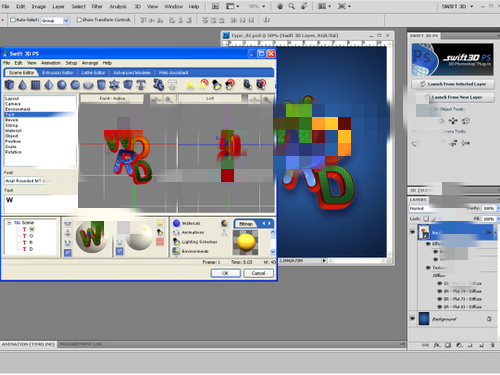The width and height of the screenshot is (500, 375).
Task: Switch to Extrusion Editor tab
Action: click(x=58, y=73)
